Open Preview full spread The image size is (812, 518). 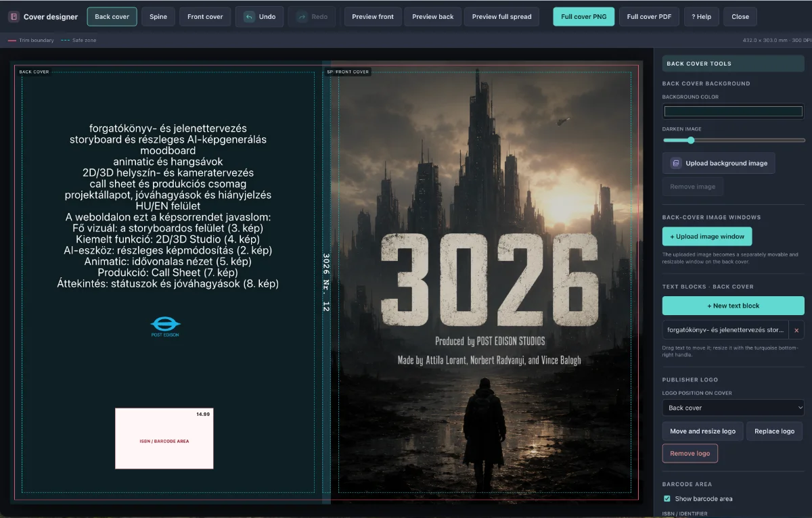coord(501,17)
